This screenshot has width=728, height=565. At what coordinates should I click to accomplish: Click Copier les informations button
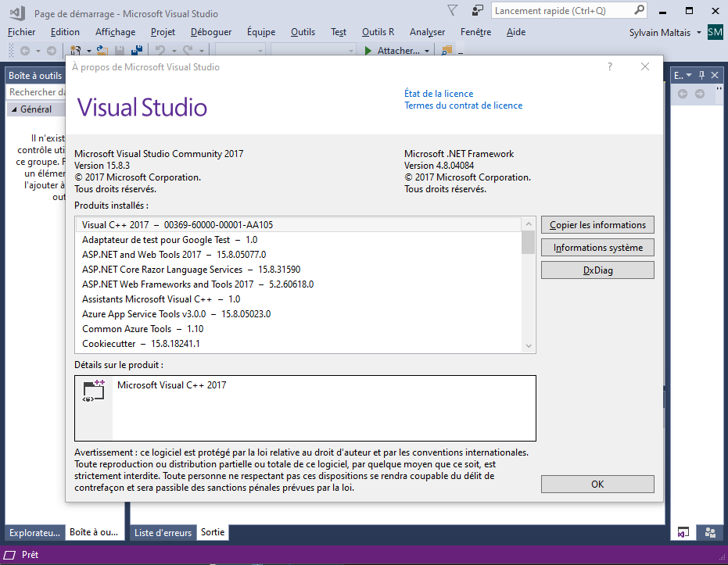pos(597,225)
